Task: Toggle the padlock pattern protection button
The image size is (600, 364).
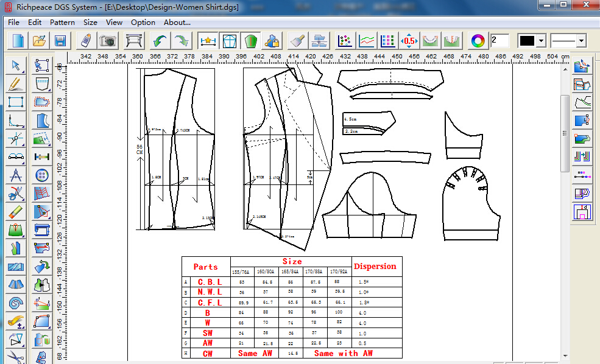Action: (272, 40)
